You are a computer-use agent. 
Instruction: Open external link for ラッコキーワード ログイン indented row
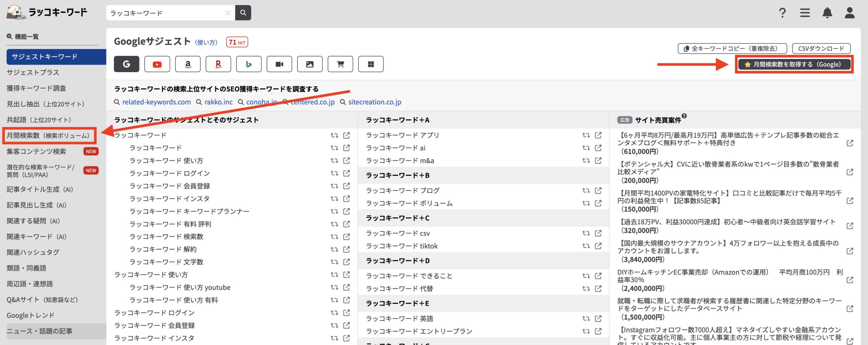tap(347, 173)
